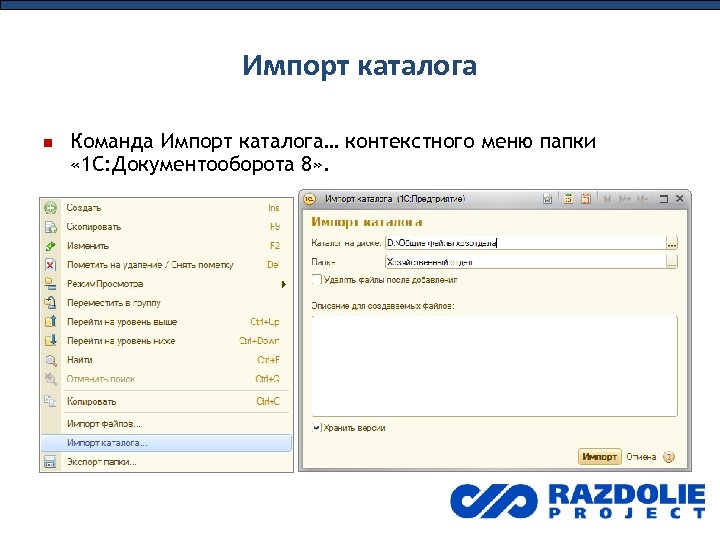Image resolution: width=720 pixels, height=540 pixels.
Task: Expand the Режим Просмотра submenu arrow
Action: [x=284, y=284]
